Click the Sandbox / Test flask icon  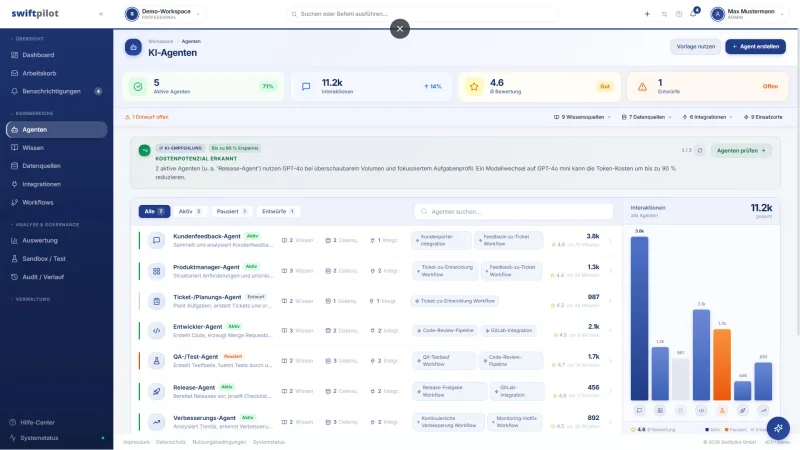pyautogui.click(x=14, y=259)
